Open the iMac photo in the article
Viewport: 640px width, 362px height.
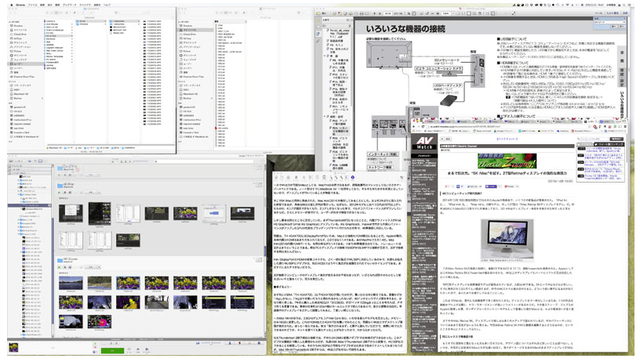click(x=507, y=240)
